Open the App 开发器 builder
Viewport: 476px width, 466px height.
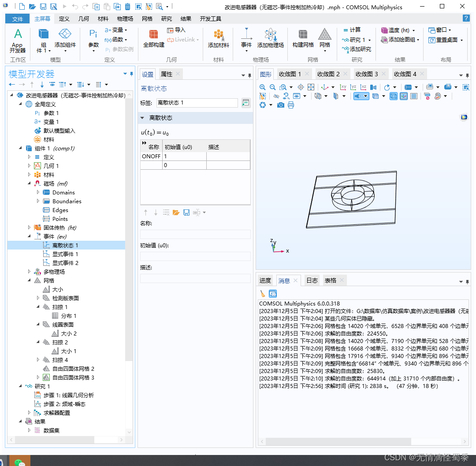point(18,41)
